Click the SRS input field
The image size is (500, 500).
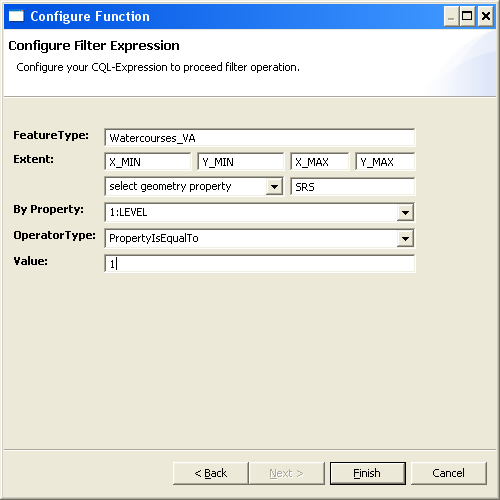(353, 187)
